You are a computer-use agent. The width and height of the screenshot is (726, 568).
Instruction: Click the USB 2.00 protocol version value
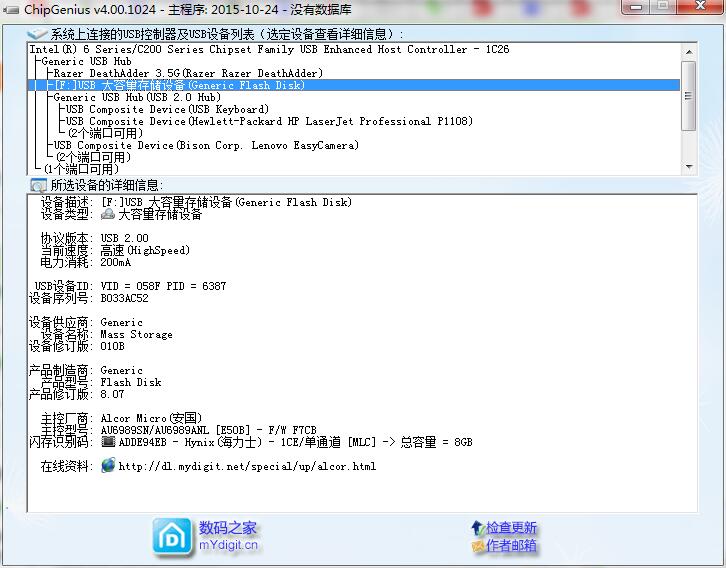(125, 238)
